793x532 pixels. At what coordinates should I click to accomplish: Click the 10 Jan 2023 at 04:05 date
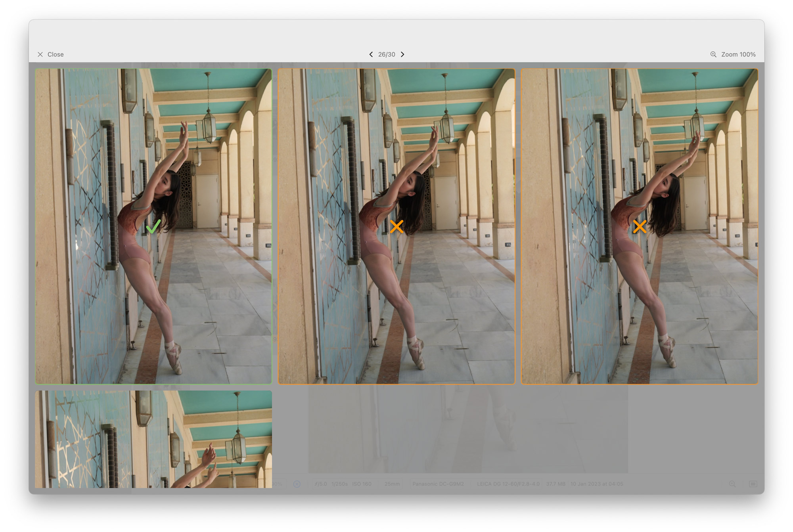coord(597,484)
